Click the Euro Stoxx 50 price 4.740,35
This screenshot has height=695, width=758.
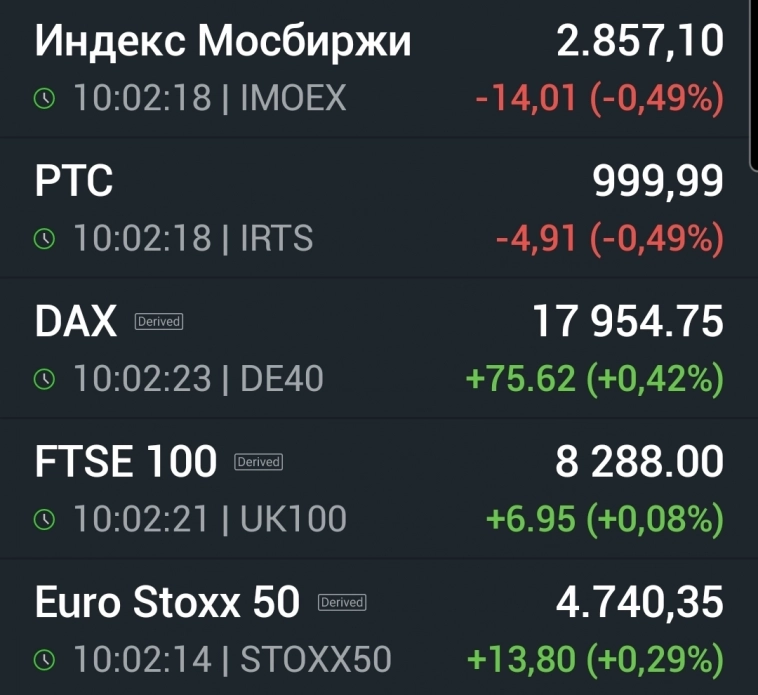click(639, 602)
